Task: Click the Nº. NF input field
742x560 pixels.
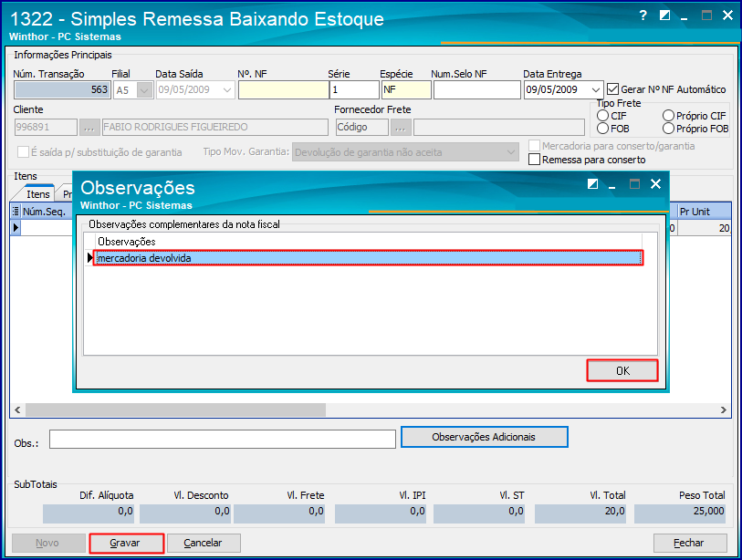Action: pyautogui.click(x=283, y=90)
